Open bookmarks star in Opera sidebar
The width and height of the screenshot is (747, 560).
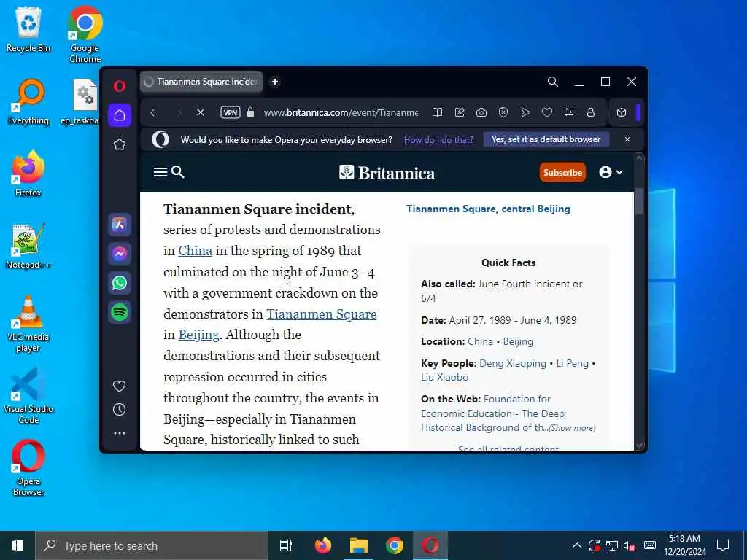pos(120,145)
